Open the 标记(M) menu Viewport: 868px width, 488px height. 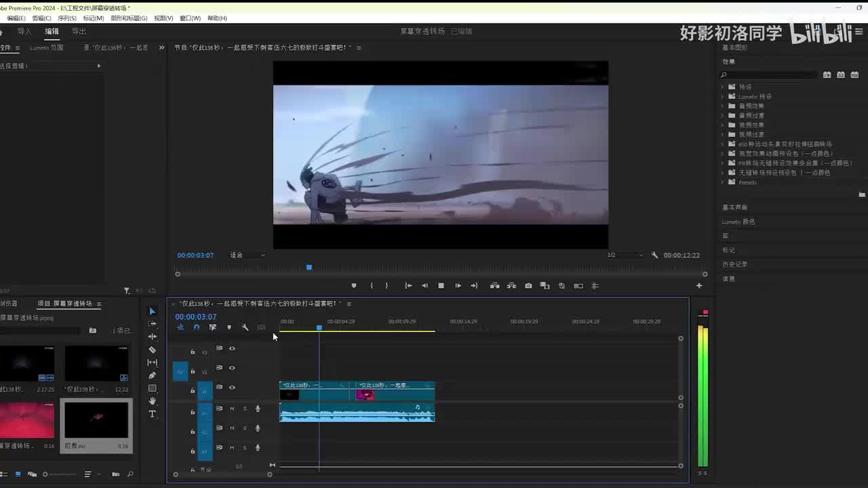94,18
